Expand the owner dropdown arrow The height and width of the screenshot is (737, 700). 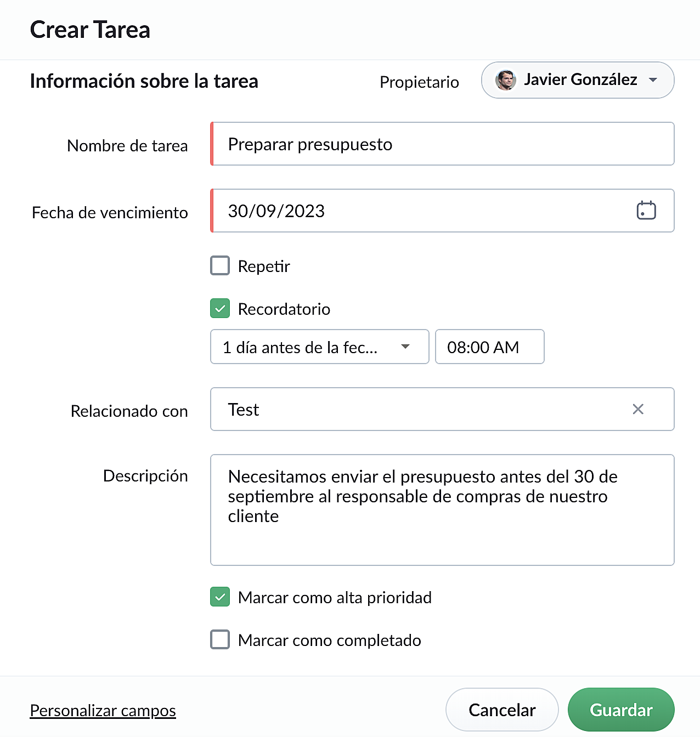point(653,80)
